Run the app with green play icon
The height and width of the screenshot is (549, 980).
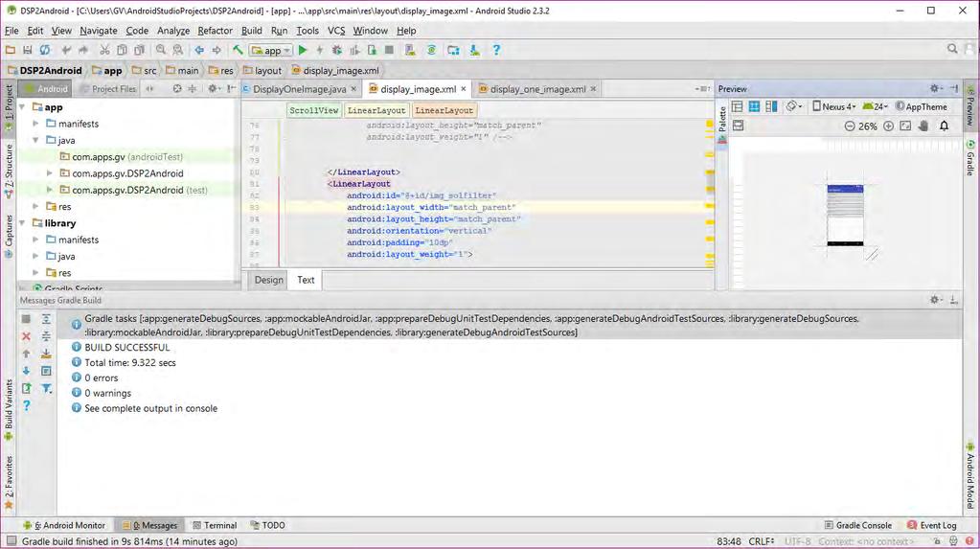click(x=303, y=50)
